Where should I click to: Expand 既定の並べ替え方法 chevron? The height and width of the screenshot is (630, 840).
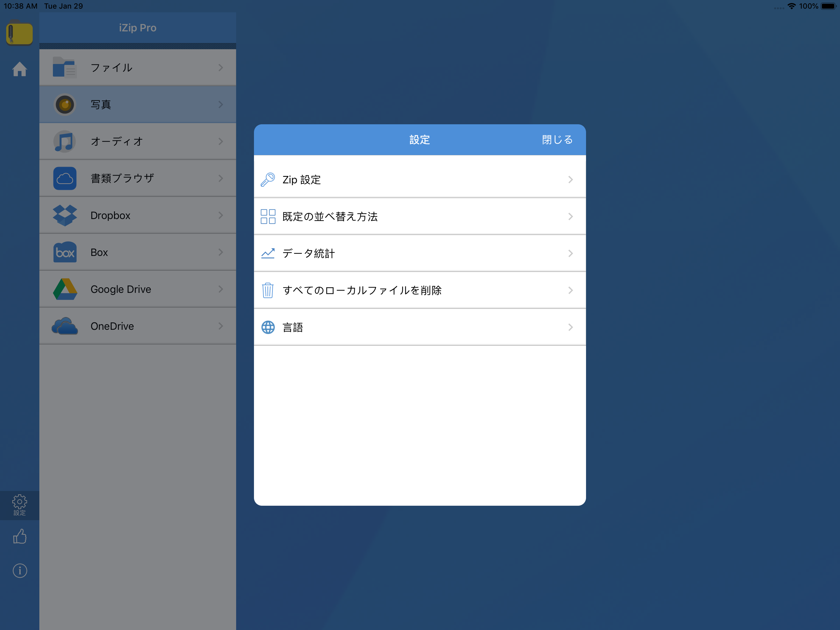(x=570, y=217)
